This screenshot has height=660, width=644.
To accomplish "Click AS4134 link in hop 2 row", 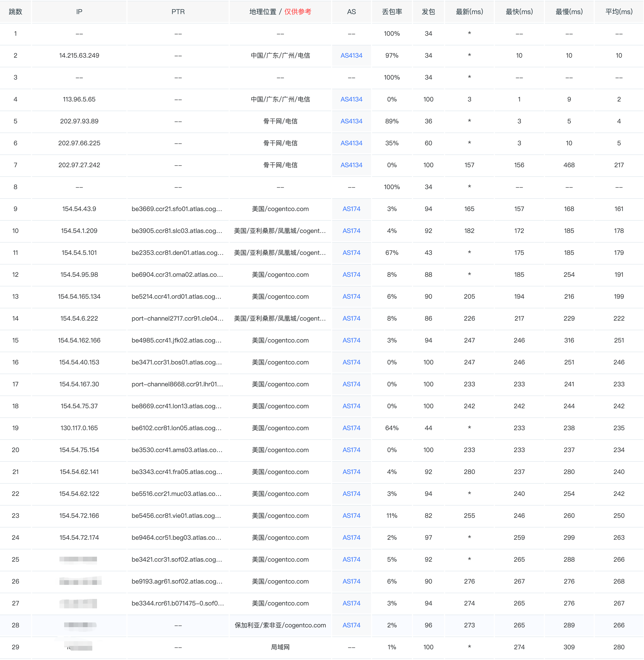I will [351, 56].
